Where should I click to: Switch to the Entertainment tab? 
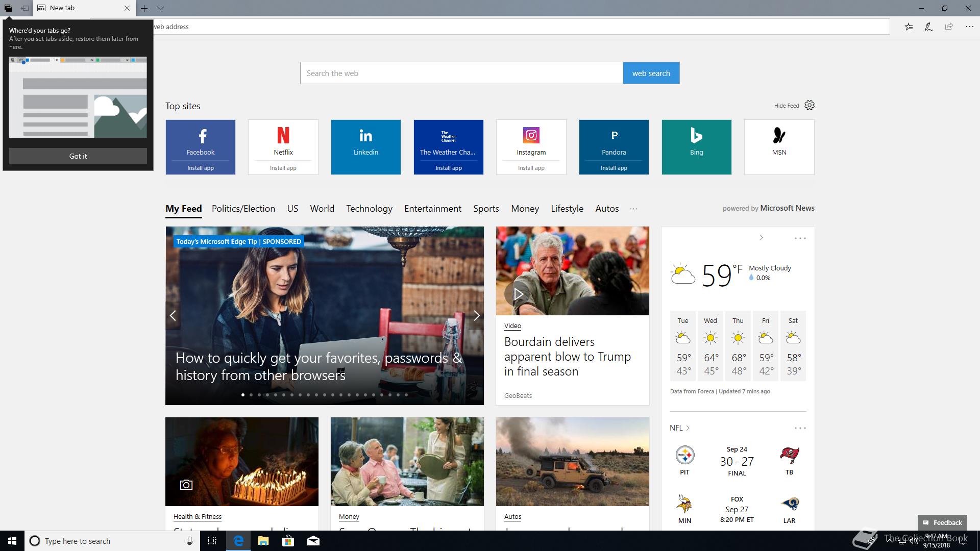433,209
